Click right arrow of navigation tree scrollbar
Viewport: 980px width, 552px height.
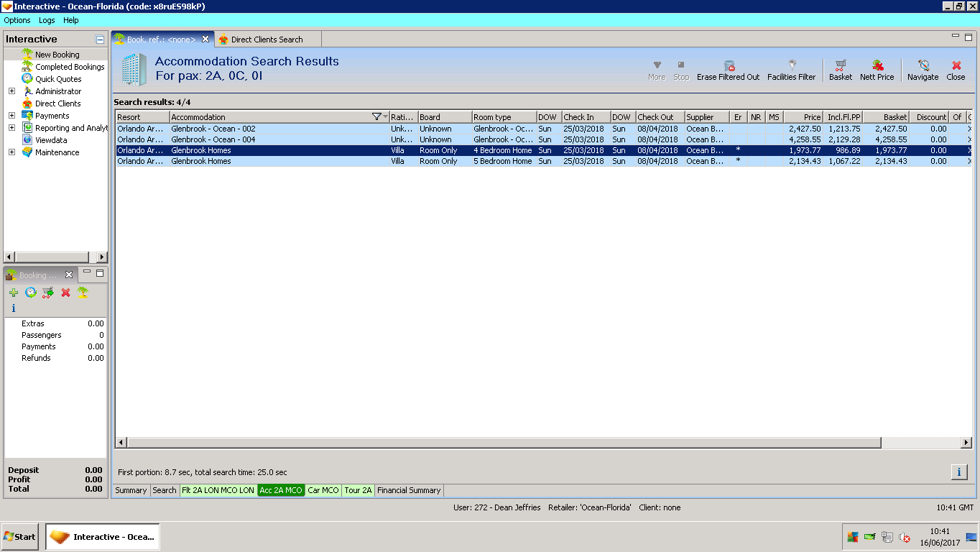[102, 257]
